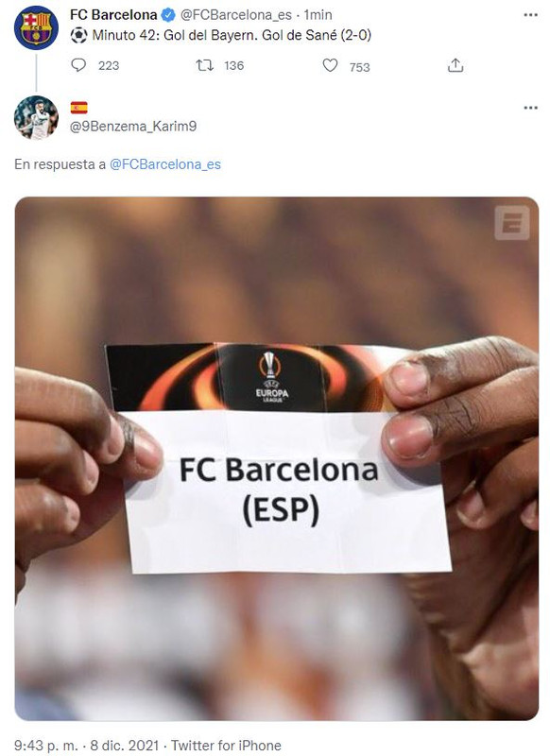Screen dimensions: 550x756
Task: Click the Minuto 42 tweet text
Action: (232, 35)
